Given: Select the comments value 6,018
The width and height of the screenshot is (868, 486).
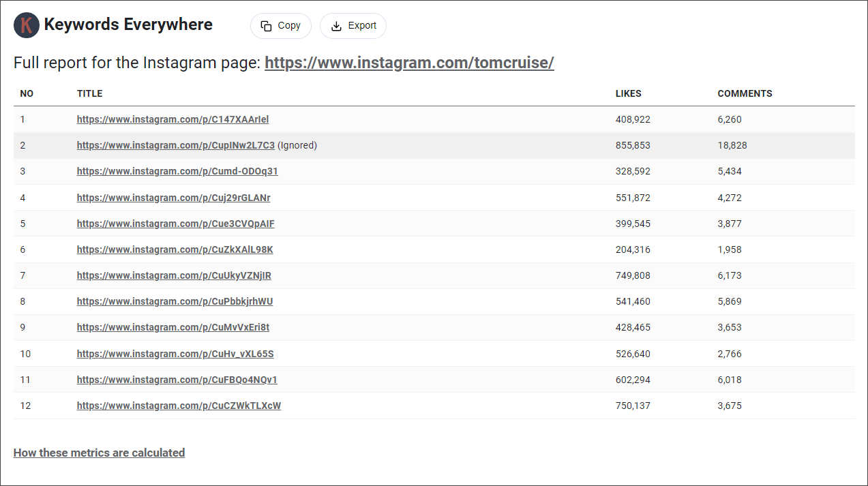Looking at the screenshot, I should (730, 380).
